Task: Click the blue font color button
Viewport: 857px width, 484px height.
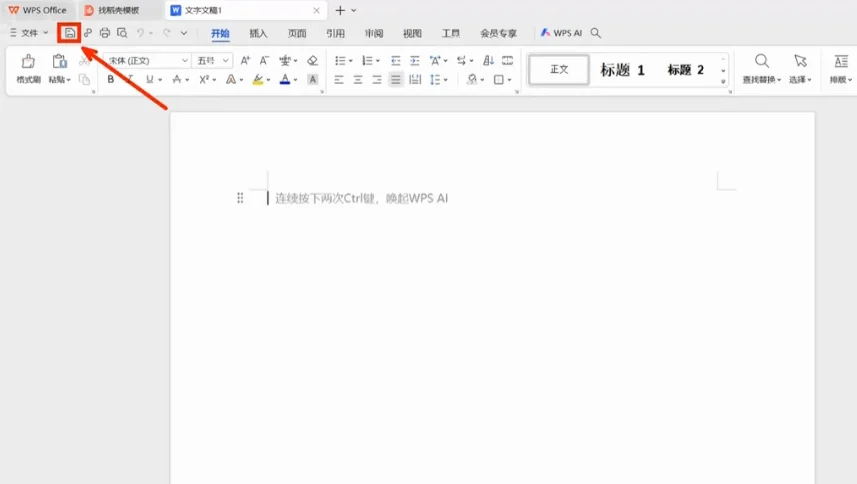Action: (x=285, y=80)
